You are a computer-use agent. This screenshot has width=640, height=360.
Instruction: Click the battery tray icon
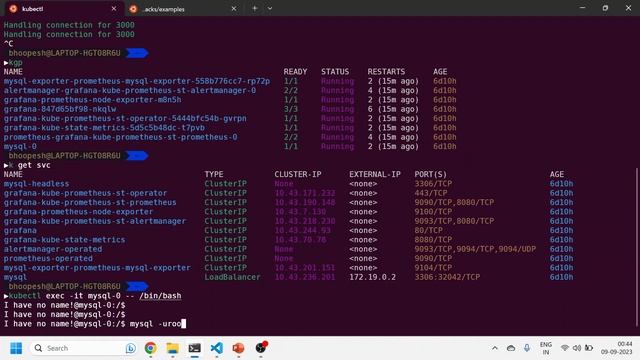pyautogui.click(x=589, y=348)
